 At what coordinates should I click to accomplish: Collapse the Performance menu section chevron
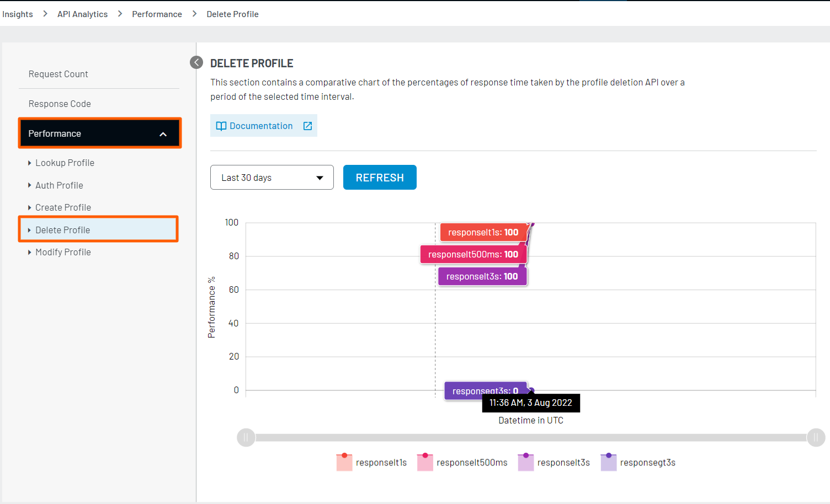[x=163, y=134]
